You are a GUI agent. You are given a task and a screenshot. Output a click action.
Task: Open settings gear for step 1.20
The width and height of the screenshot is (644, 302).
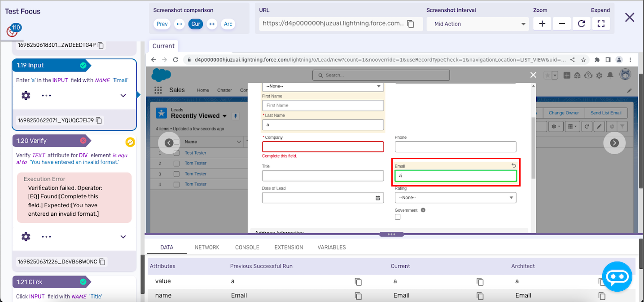click(26, 236)
